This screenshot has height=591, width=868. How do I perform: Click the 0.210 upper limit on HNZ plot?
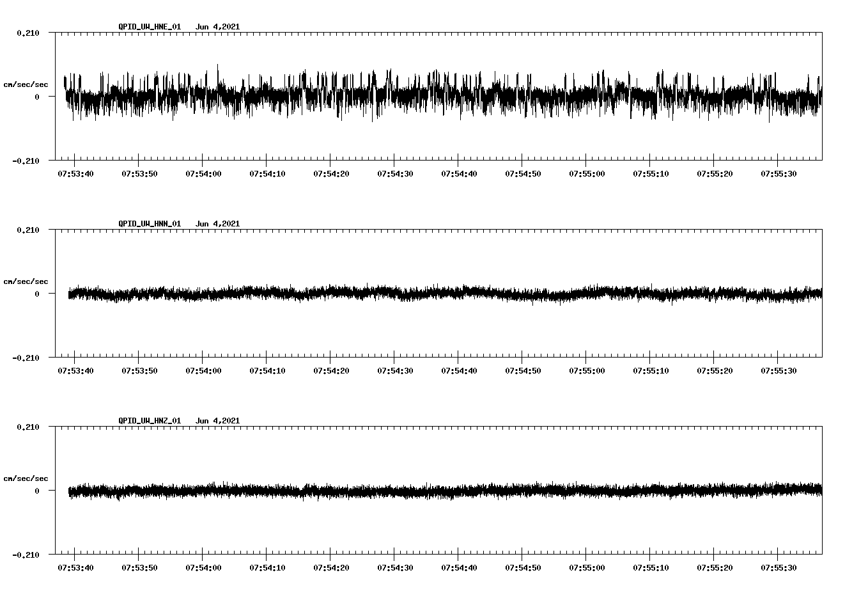coord(27,427)
